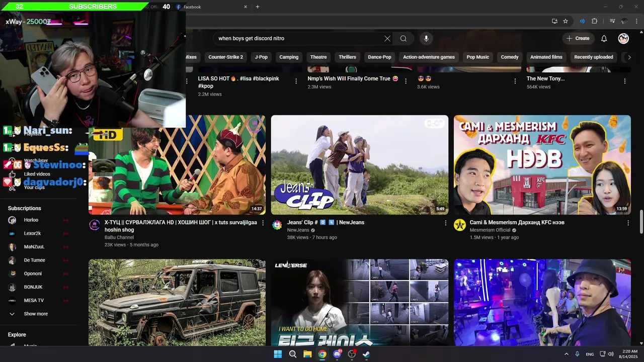Open options menu for LISA SO HOT video
The height and width of the screenshot is (362, 644).
(x=296, y=81)
